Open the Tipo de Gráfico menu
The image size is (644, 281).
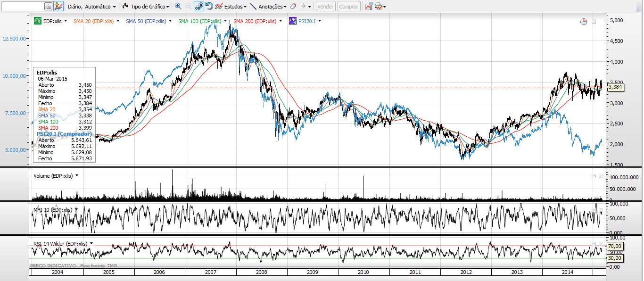[147, 7]
